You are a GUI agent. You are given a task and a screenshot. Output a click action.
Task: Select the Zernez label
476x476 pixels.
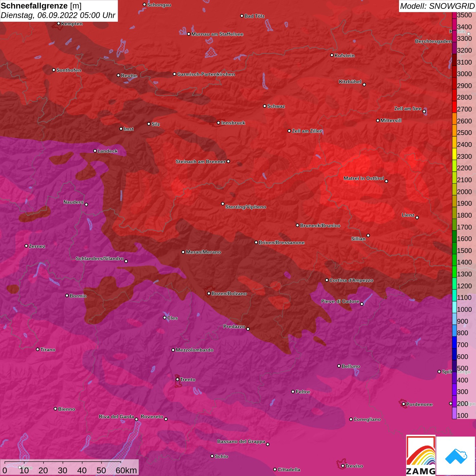(37, 246)
